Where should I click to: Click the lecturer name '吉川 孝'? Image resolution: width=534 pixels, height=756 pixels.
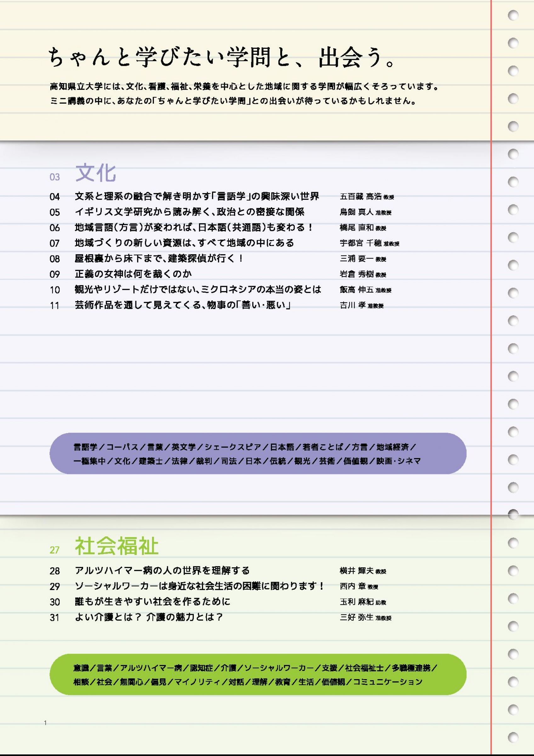[353, 306]
